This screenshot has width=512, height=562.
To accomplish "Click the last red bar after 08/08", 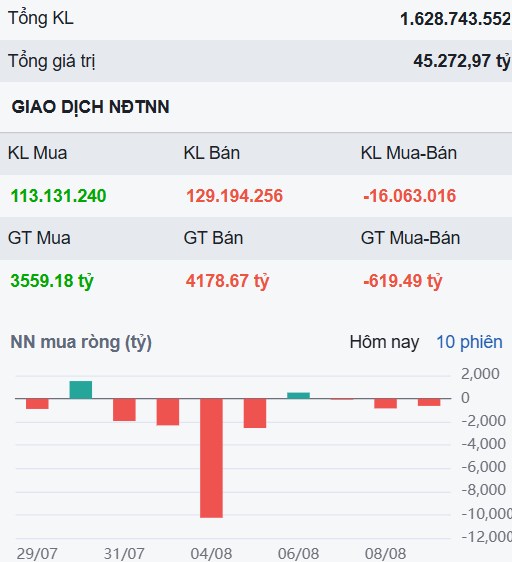I will pyautogui.click(x=429, y=402).
